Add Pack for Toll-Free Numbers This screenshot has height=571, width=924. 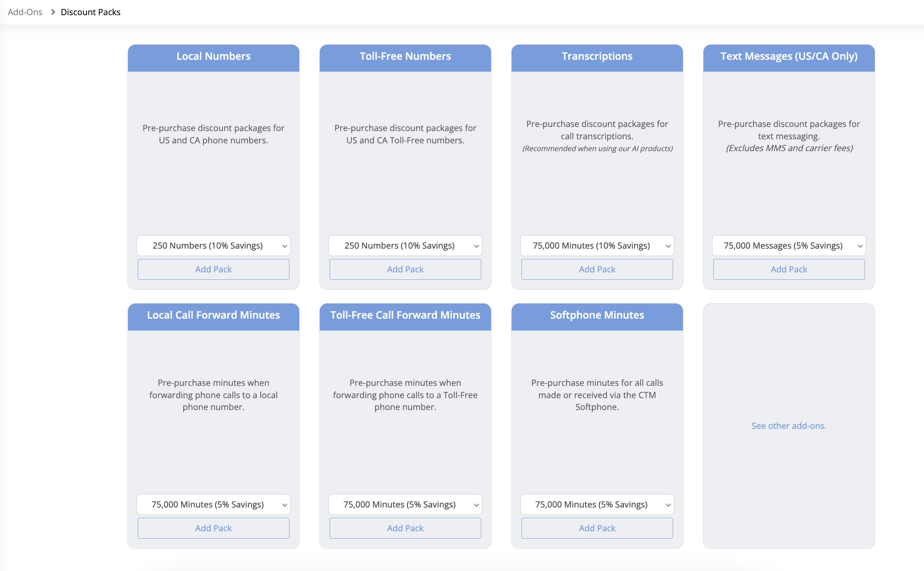coord(405,270)
